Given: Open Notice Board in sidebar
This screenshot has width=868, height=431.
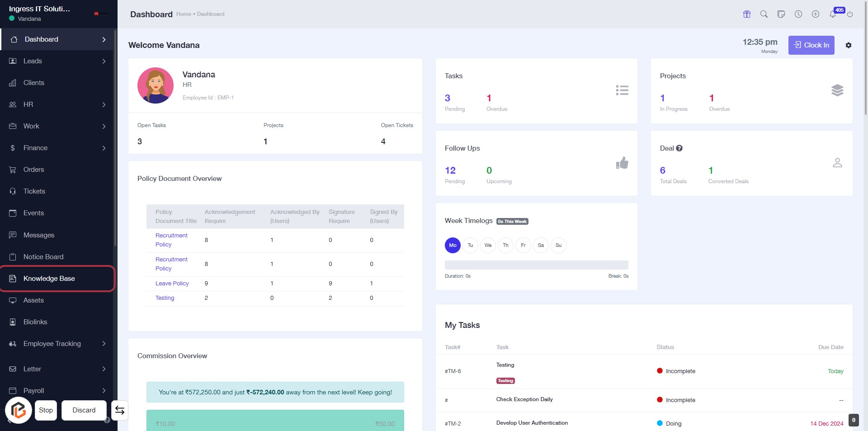Looking at the screenshot, I should (43, 257).
